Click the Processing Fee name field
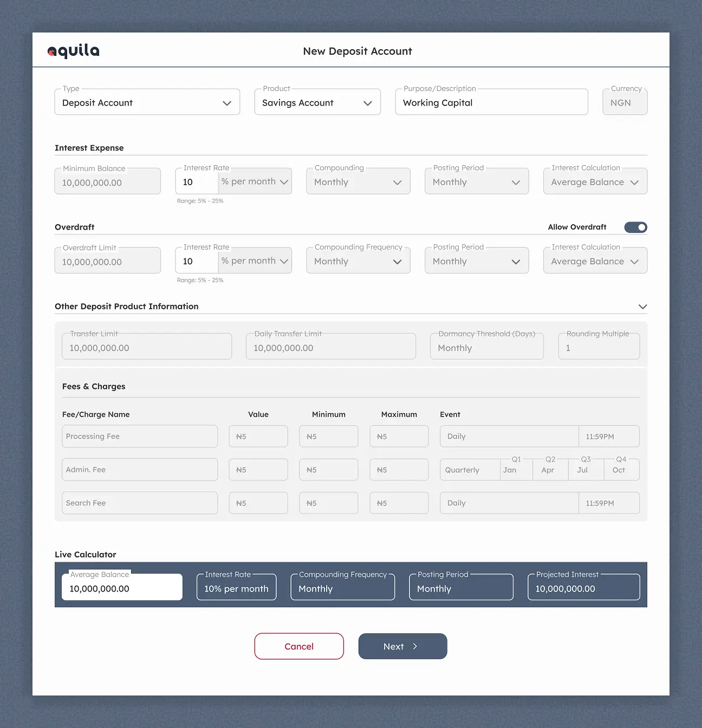702x728 pixels. pyautogui.click(x=140, y=437)
